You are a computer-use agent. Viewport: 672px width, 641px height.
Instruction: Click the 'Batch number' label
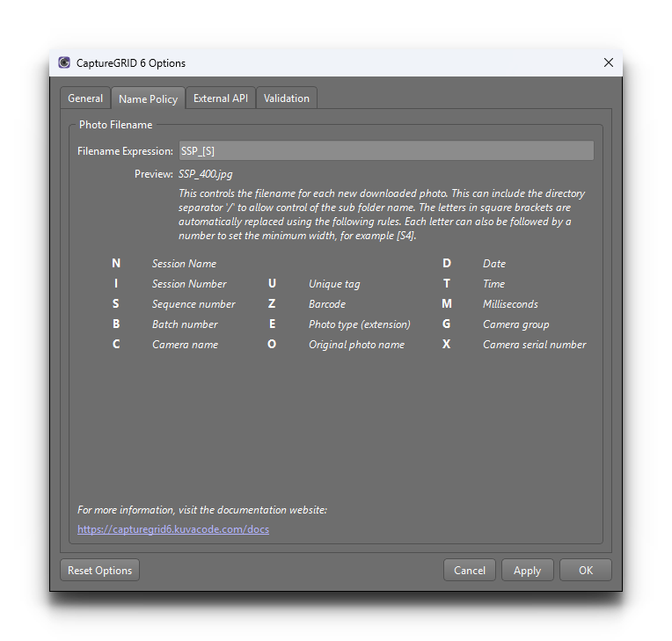[185, 324]
